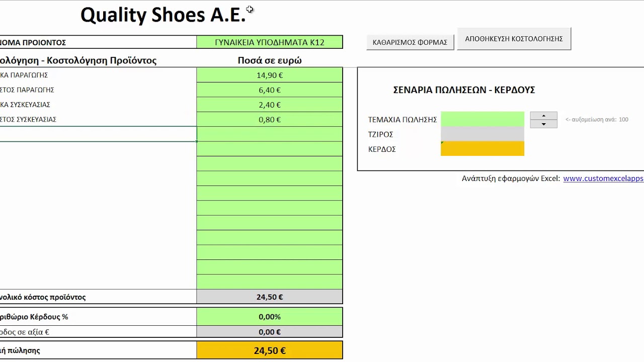Click the 2,40 € packaging cost cell
Image resolution: width=644 pixels, height=362 pixels.
270,105
